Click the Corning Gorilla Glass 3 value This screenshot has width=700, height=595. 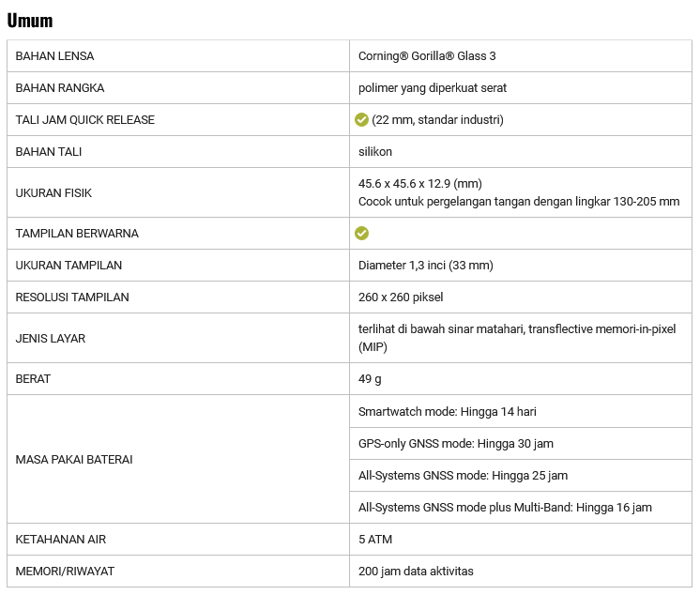click(427, 56)
